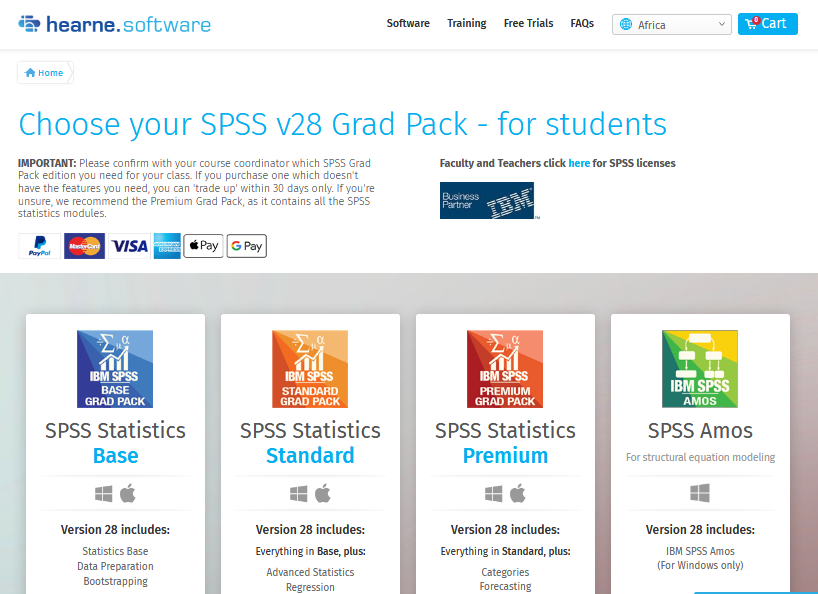This screenshot has height=594, width=818.
Task: Click the PayPal payment icon
Action: [x=38, y=245]
